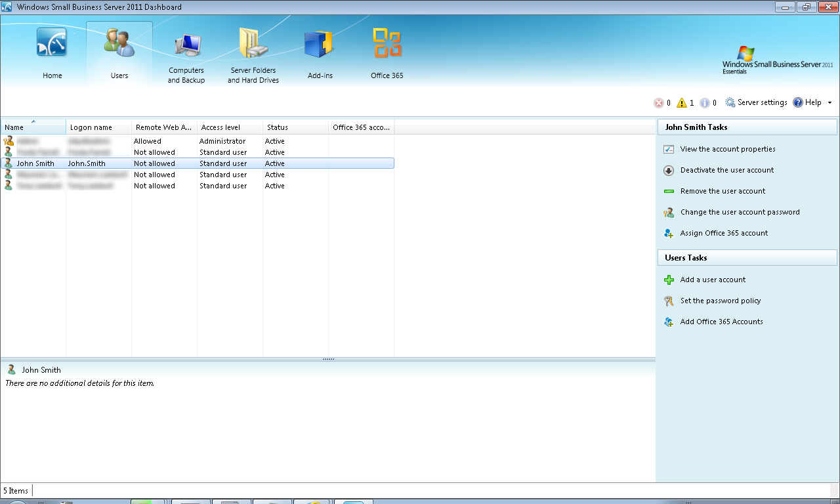Click the Assign Office 365 account icon
The height and width of the screenshot is (504, 840).
[669, 234]
